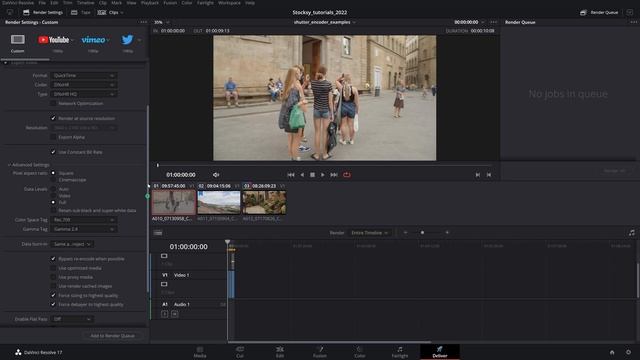Open the Gamma Tag dropdown
Image resolution: width=640 pixels, height=360 pixels.
pyautogui.click(x=84, y=229)
